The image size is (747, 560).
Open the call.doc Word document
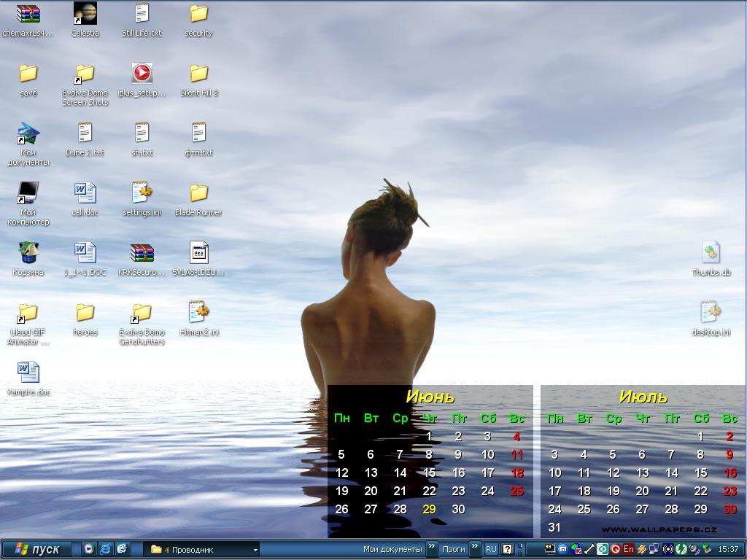coord(85,193)
